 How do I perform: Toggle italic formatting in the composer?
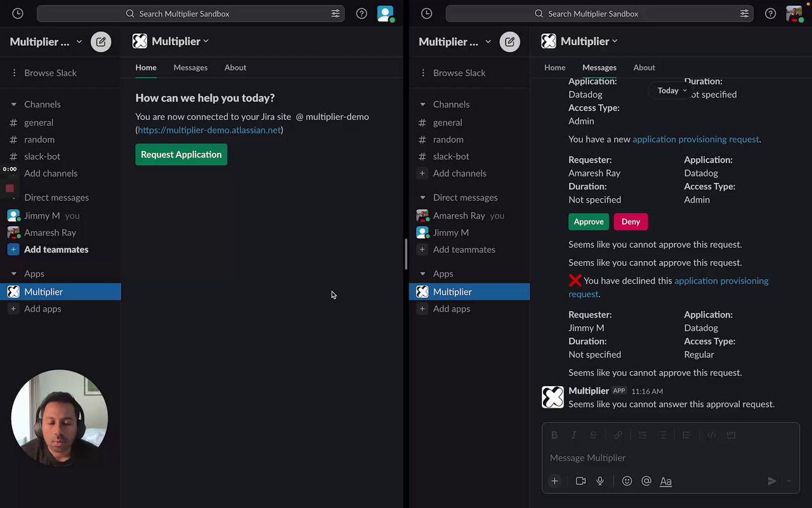pos(573,435)
